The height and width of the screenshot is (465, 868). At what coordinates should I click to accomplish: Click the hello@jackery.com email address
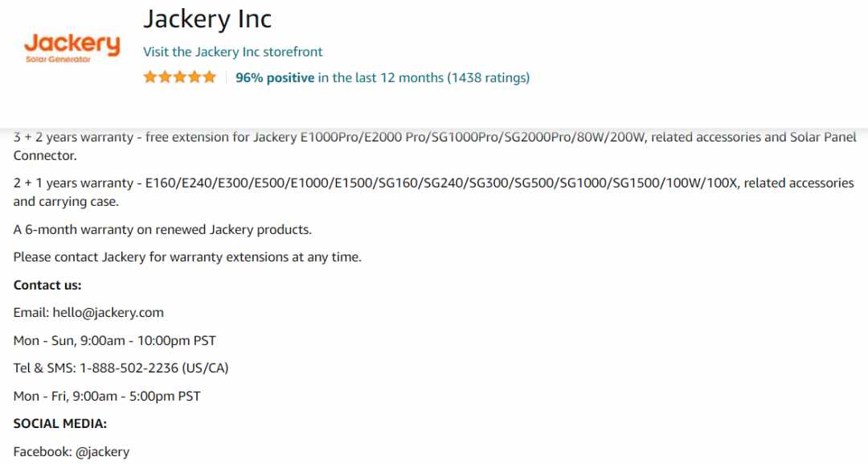point(108,313)
